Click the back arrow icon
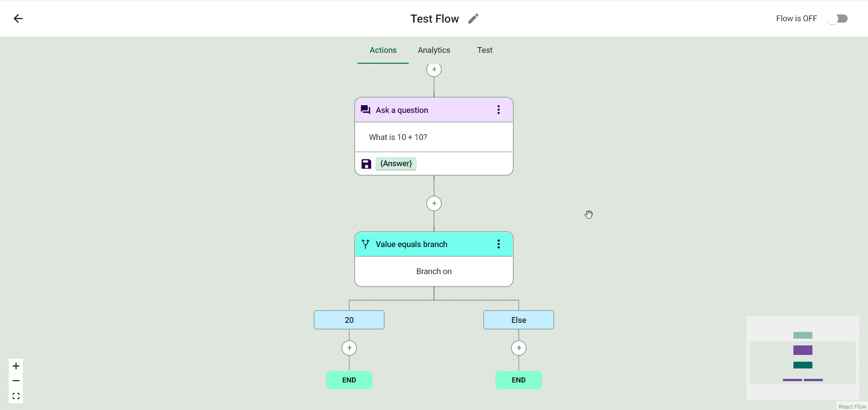 pyautogui.click(x=18, y=19)
